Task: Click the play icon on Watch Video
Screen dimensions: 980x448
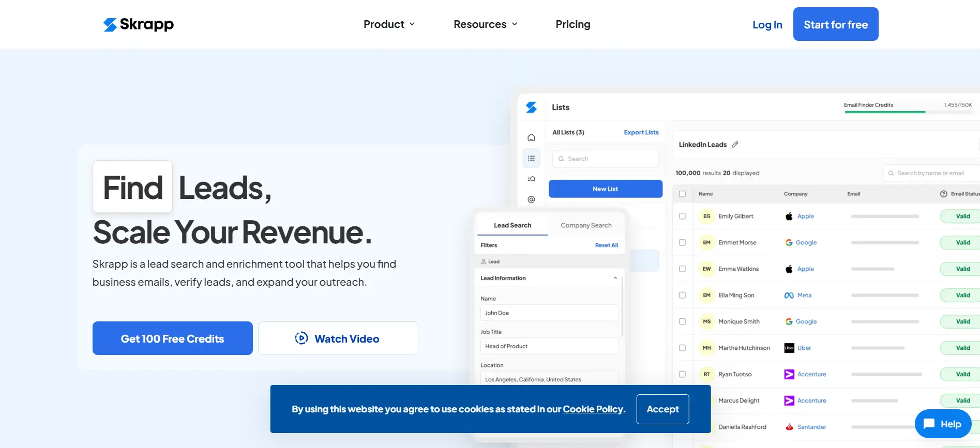Action: [301, 338]
